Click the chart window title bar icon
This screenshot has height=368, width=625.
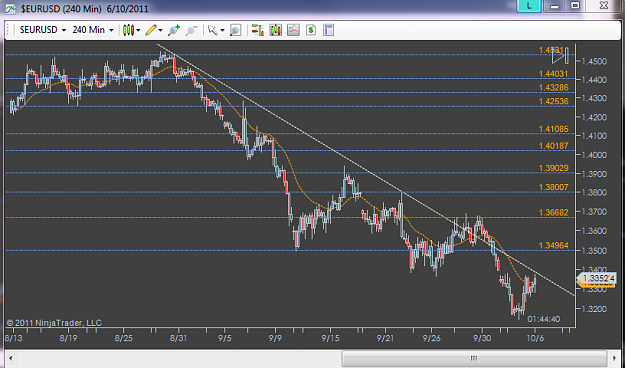(x=10, y=8)
